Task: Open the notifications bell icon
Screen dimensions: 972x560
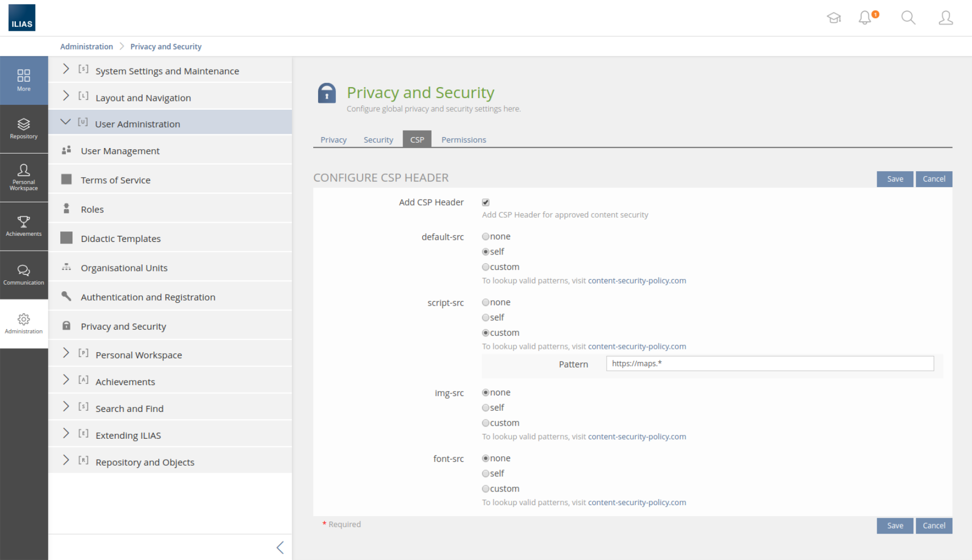Action: 866,18
